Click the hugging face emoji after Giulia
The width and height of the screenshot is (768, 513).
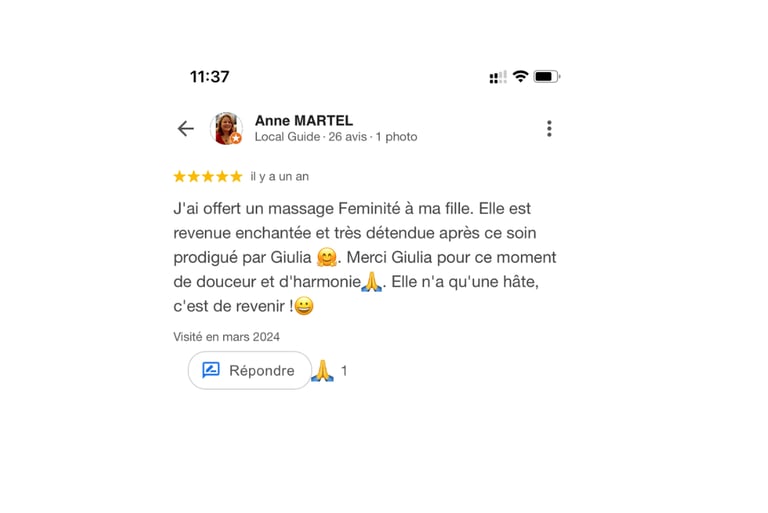click(x=327, y=257)
